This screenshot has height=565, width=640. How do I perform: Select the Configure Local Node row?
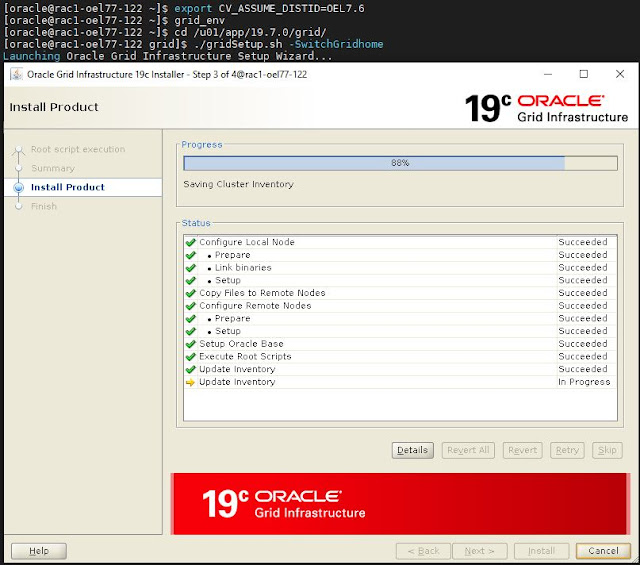tap(400, 242)
